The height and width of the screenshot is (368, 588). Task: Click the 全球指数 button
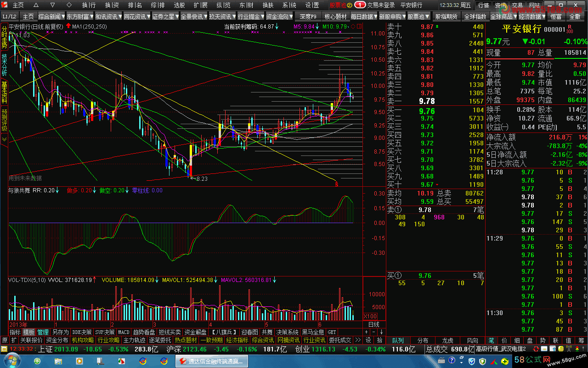coord(475,17)
